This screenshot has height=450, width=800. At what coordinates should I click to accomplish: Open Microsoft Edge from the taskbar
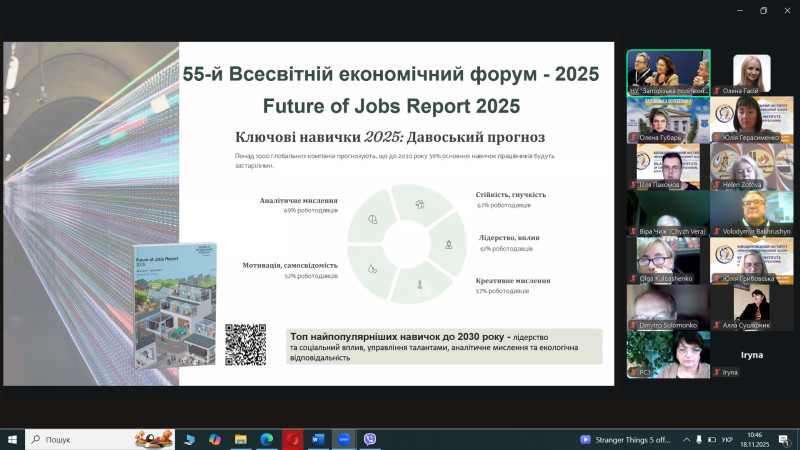point(267,439)
